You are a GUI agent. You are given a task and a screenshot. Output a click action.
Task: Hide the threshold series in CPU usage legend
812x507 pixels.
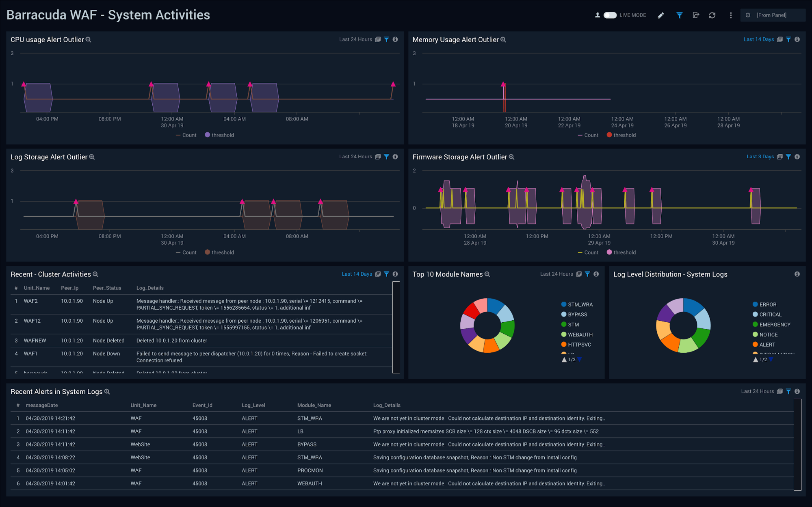pos(219,135)
